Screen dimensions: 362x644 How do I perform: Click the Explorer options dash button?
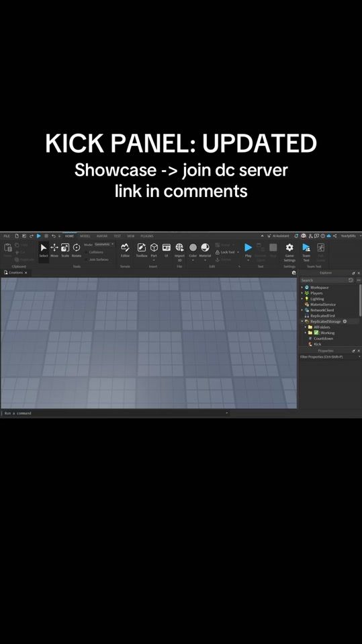click(359, 280)
